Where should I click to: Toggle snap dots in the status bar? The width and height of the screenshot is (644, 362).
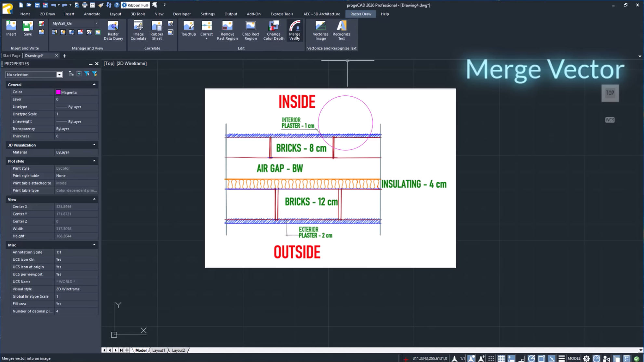point(491,358)
